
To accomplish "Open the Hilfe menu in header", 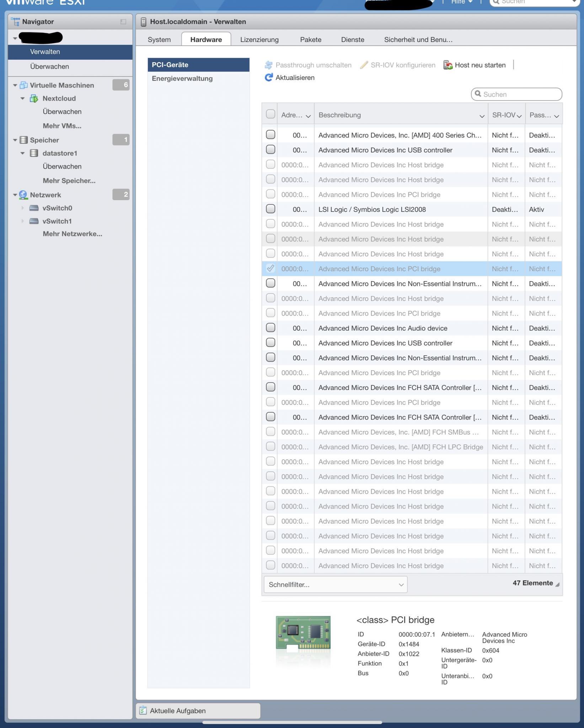I will 462,2.
